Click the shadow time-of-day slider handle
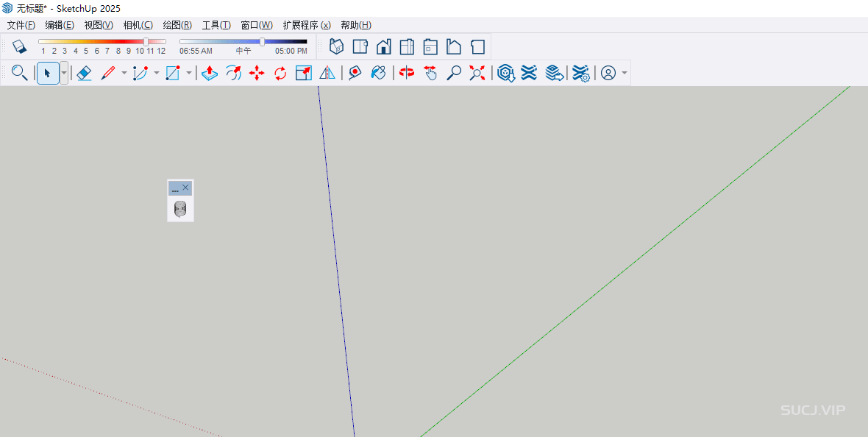This screenshot has height=437, width=868. (263, 42)
